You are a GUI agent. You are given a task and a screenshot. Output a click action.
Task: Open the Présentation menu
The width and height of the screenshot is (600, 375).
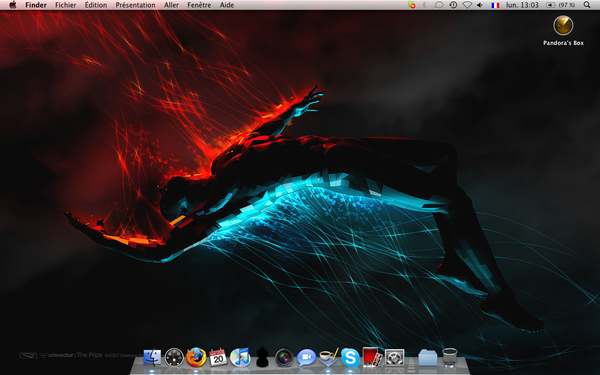pos(135,5)
